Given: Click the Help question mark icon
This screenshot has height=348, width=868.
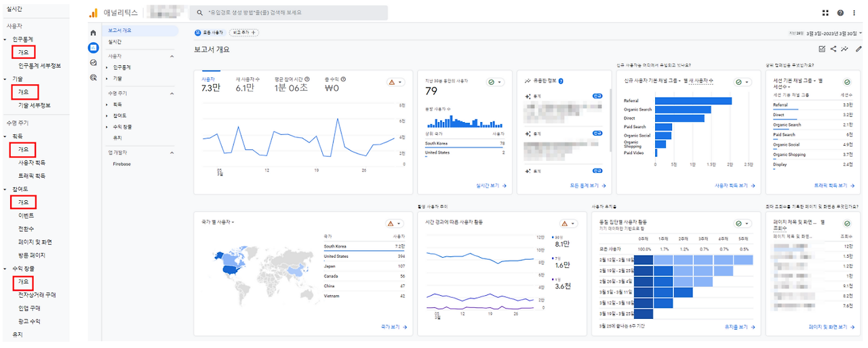Looking at the screenshot, I should [x=840, y=13].
